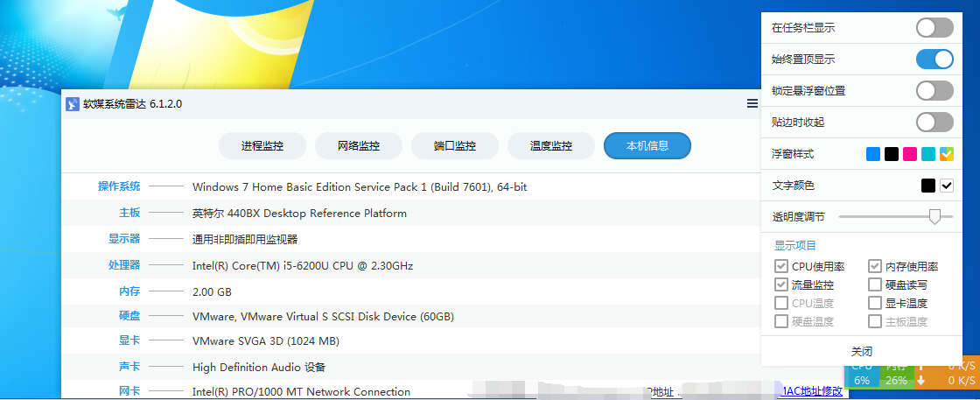The height and width of the screenshot is (400, 980).
Task: Click the 声卡 label
Action: point(130,367)
